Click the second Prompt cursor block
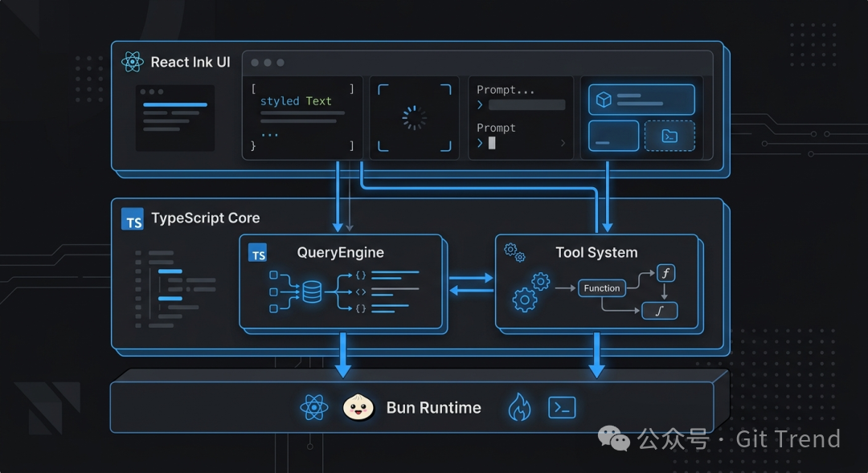The image size is (868, 473). 492,143
